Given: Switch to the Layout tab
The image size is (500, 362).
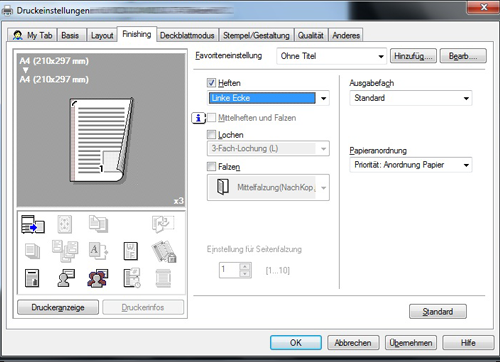Looking at the screenshot, I should (102, 35).
